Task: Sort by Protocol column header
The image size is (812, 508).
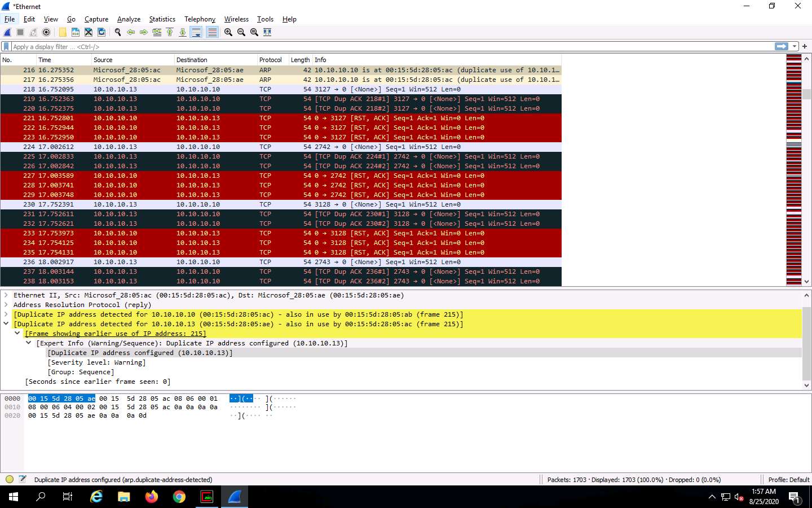Action: [x=273, y=60]
